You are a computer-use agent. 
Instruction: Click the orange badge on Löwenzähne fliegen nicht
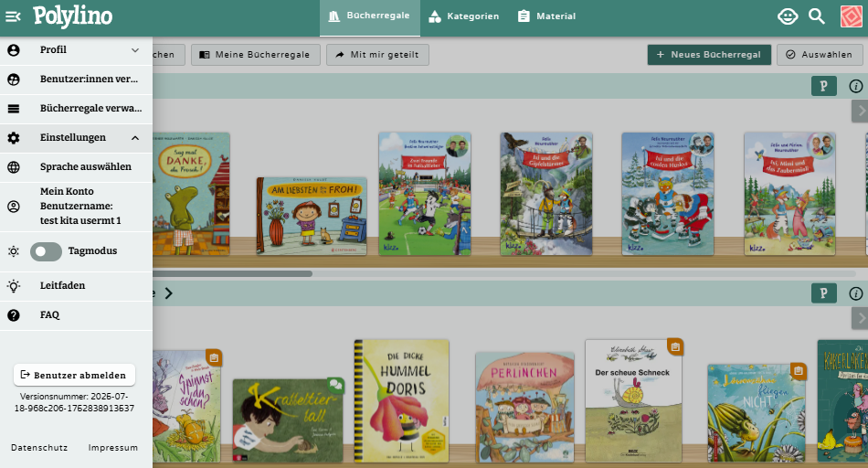coord(798,370)
